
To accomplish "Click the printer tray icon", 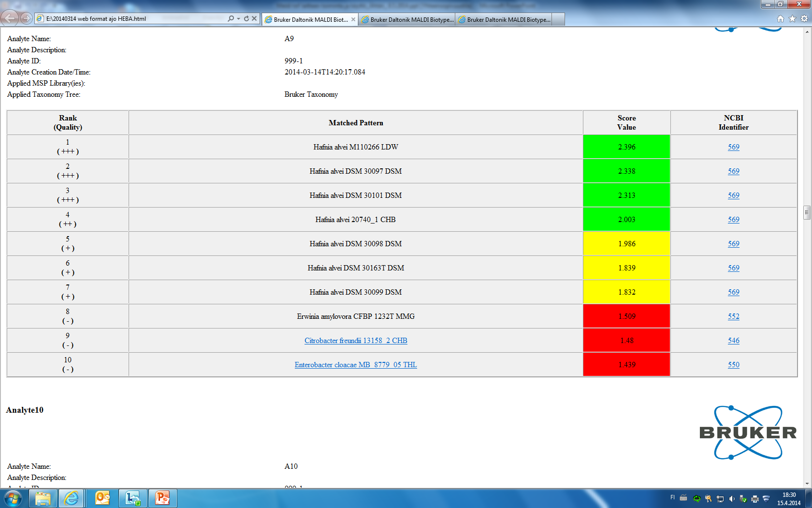I will coord(754,499).
